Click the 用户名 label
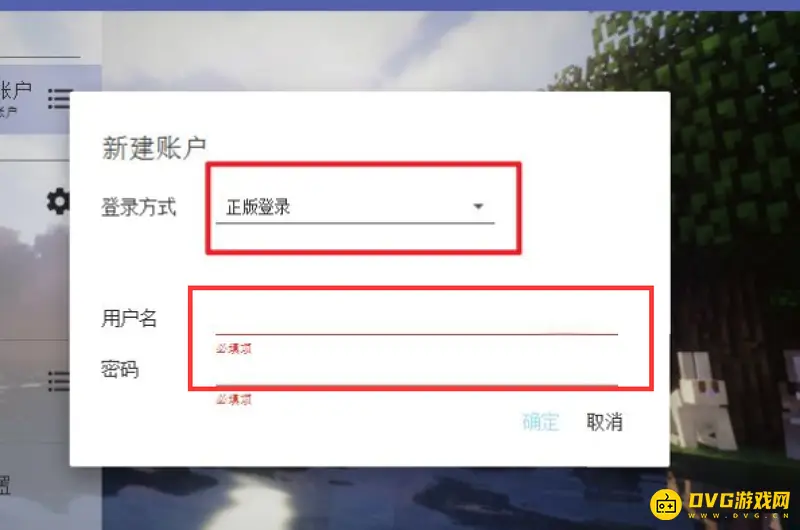Image resolution: width=800 pixels, height=530 pixels. (x=129, y=318)
